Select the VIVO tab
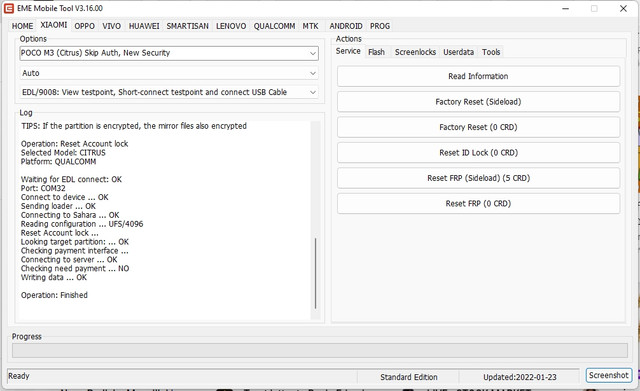Image resolution: width=640 pixels, height=391 pixels. [x=111, y=26]
